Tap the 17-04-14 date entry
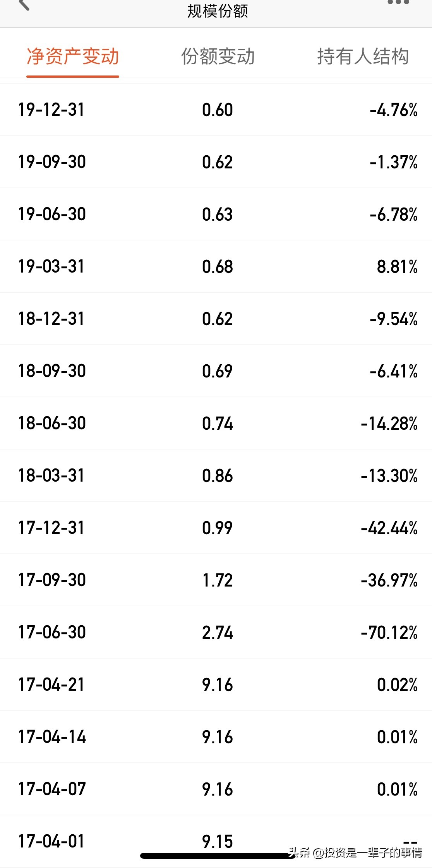Viewport: 432px width, 868px height. tap(52, 737)
